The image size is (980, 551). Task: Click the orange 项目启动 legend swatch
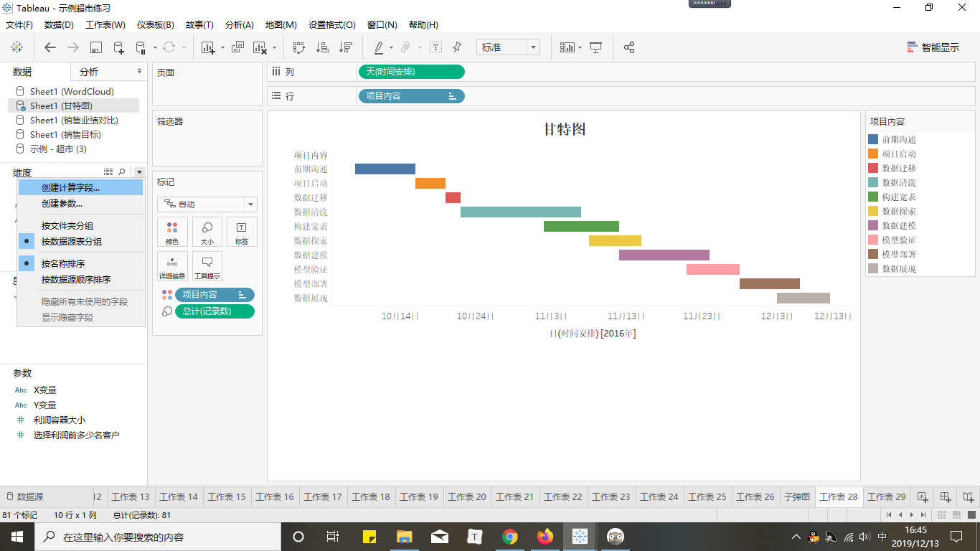pyautogui.click(x=873, y=154)
